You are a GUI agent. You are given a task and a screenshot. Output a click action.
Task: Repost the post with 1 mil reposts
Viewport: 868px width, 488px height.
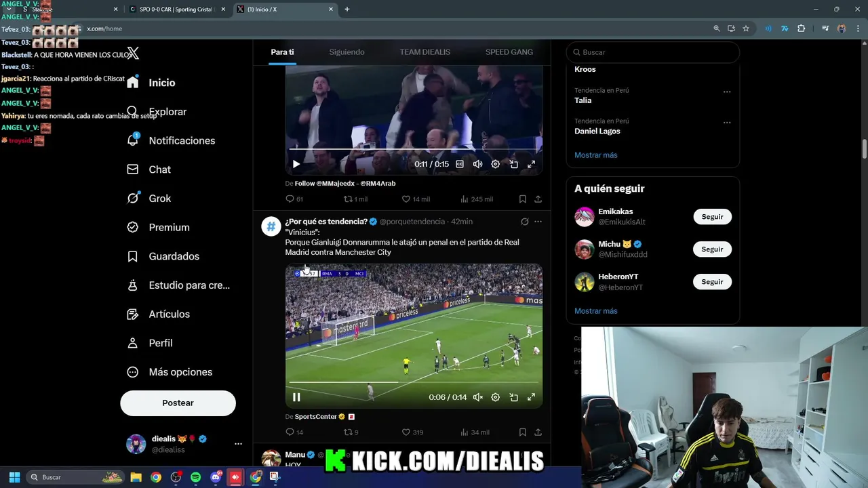355,199
